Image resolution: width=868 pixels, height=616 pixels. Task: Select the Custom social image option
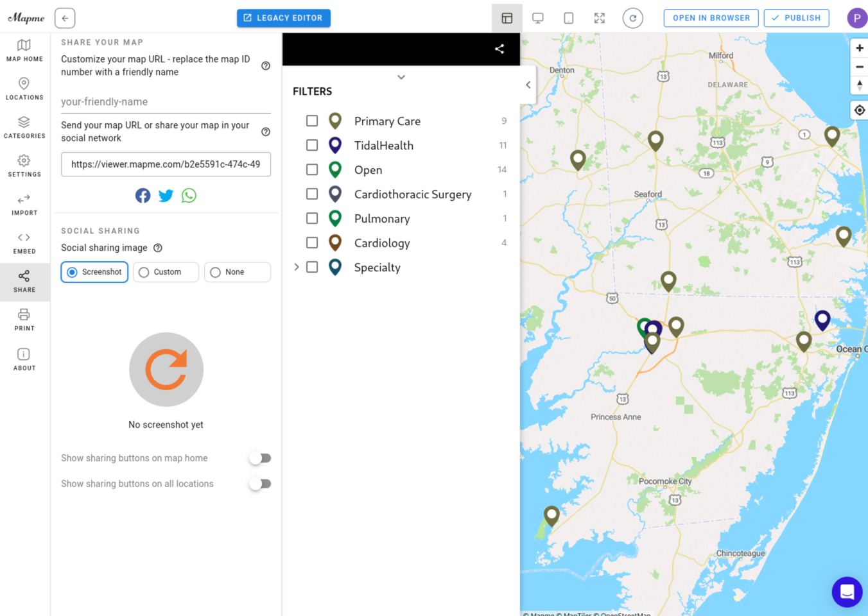point(166,272)
